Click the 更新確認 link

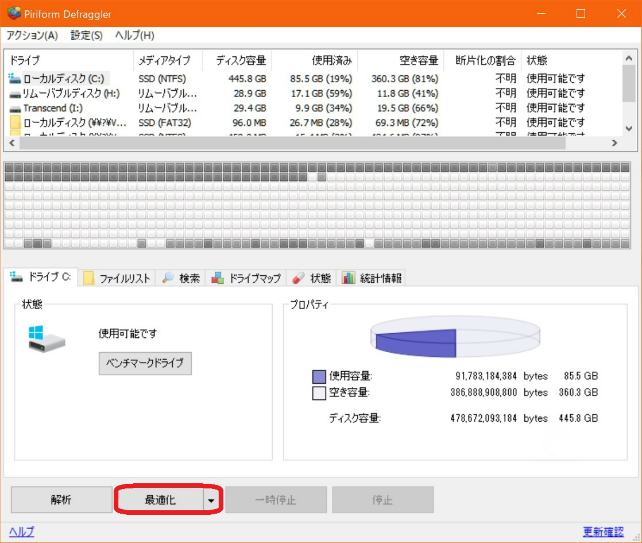pyautogui.click(x=603, y=532)
